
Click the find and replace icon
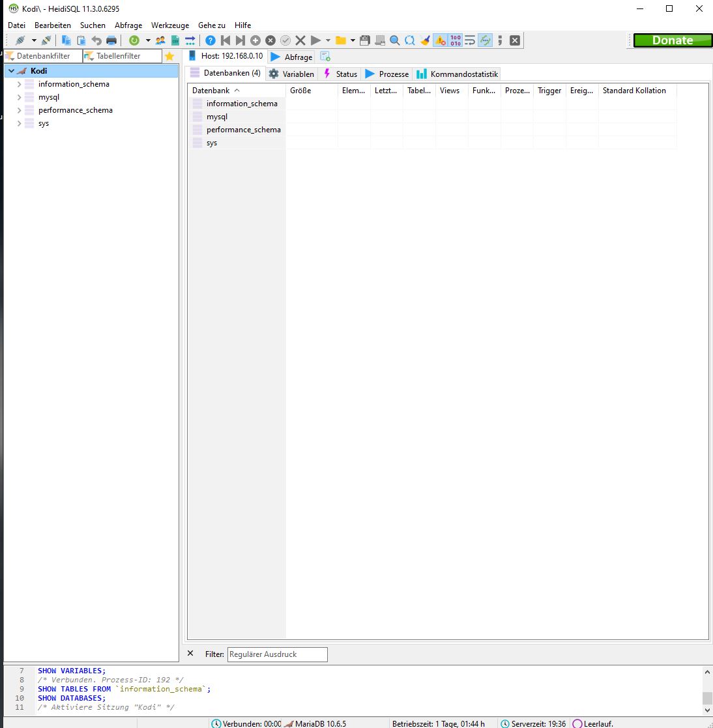(409, 40)
